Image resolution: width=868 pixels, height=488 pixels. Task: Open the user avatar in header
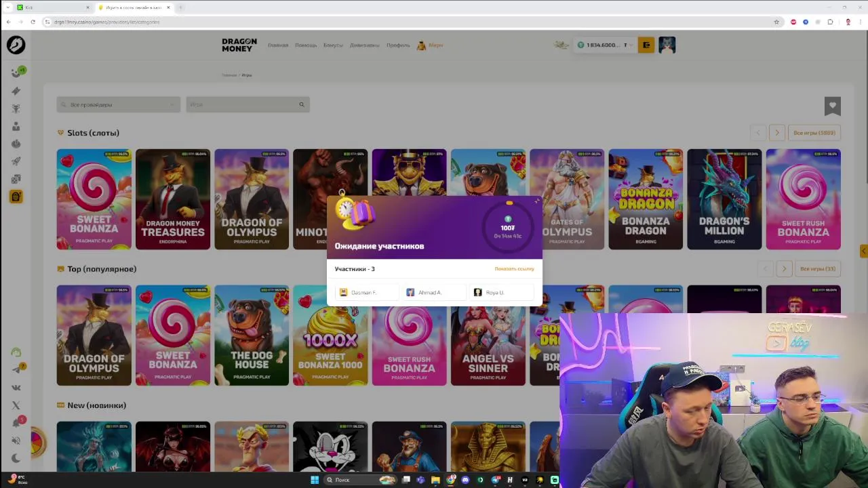(x=667, y=45)
